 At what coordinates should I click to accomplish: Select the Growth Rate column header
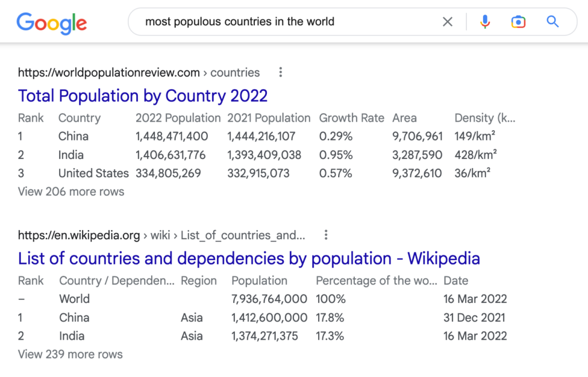(x=351, y=118)
